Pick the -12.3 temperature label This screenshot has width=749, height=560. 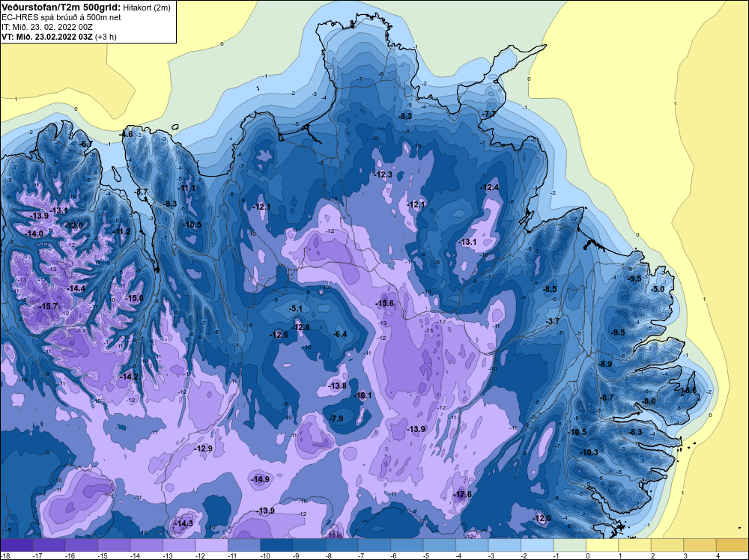pyautogui.click(x=383, y=175)
